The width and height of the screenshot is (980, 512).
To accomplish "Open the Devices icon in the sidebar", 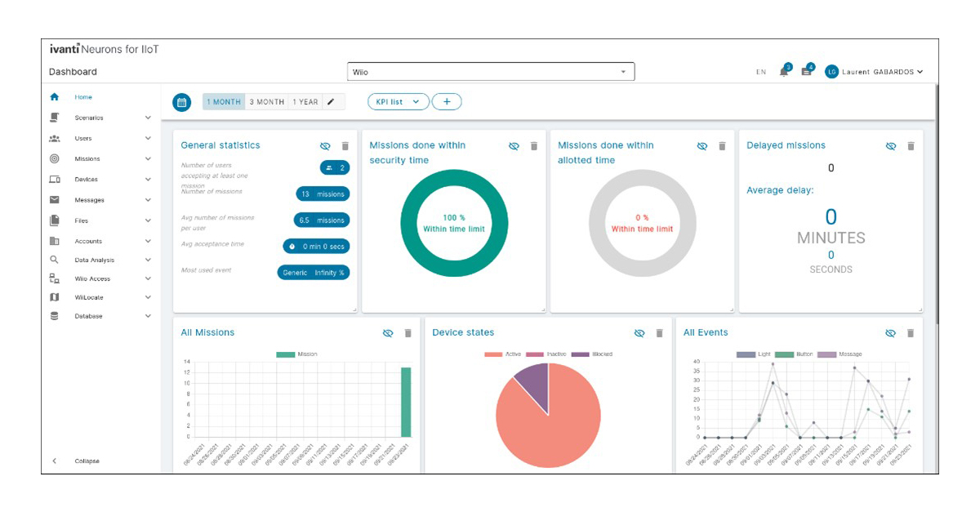I will (x=56, y=179).
